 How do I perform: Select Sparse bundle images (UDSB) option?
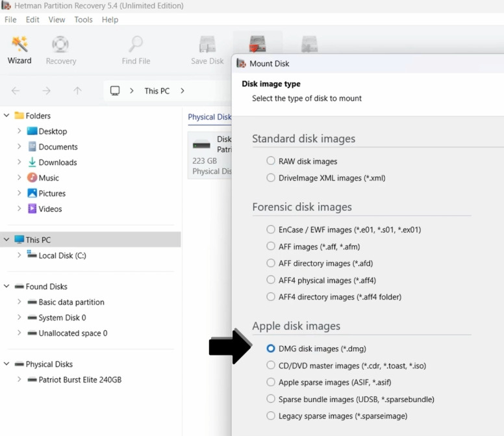pyautogui.click(x=271, y=399)
